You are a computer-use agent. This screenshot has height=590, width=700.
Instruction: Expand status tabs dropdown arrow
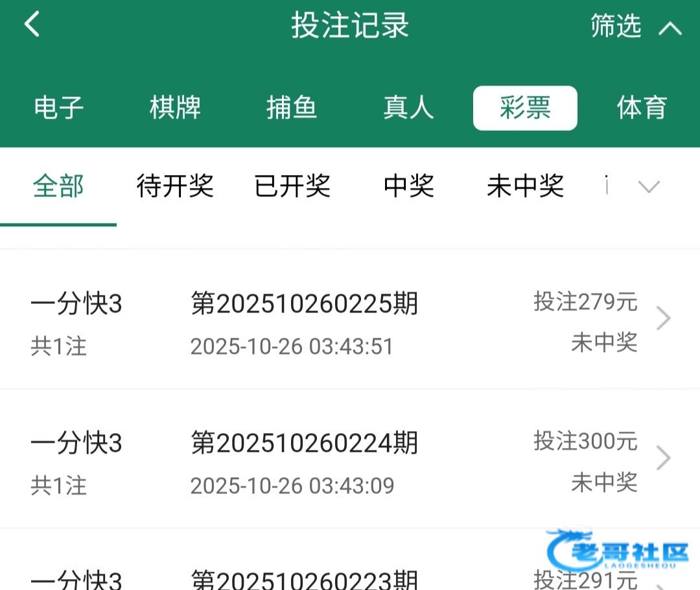[649, 187]
